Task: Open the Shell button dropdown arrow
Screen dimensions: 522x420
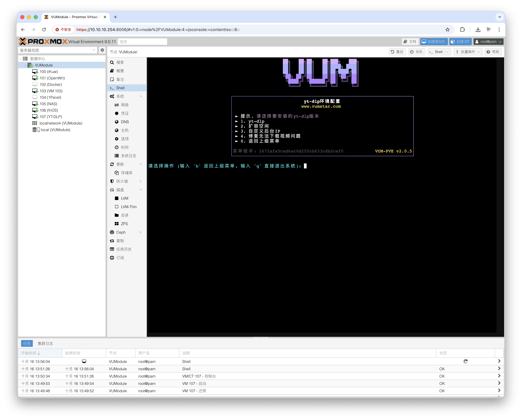Action: 447,52
